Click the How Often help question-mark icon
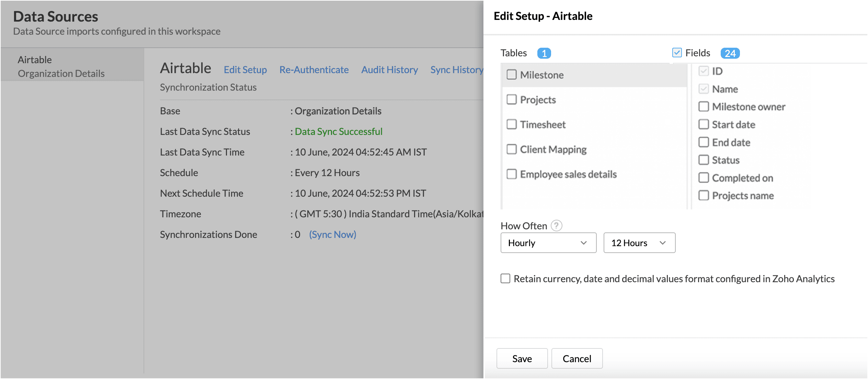This screenshot has height=379, width=868. point(556,226)
